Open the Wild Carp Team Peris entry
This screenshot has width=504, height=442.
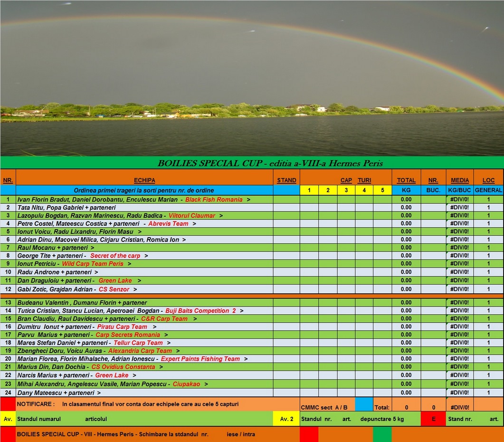tap(92, 264)
